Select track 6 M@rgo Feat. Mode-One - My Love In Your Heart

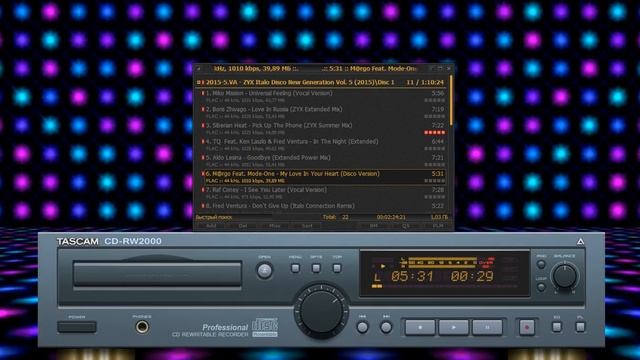coord(323,177)
